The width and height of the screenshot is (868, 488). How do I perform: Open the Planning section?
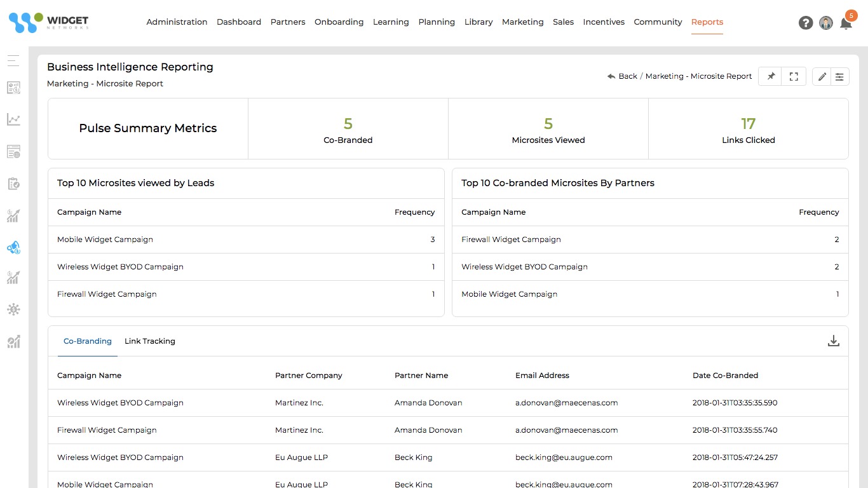437,22
